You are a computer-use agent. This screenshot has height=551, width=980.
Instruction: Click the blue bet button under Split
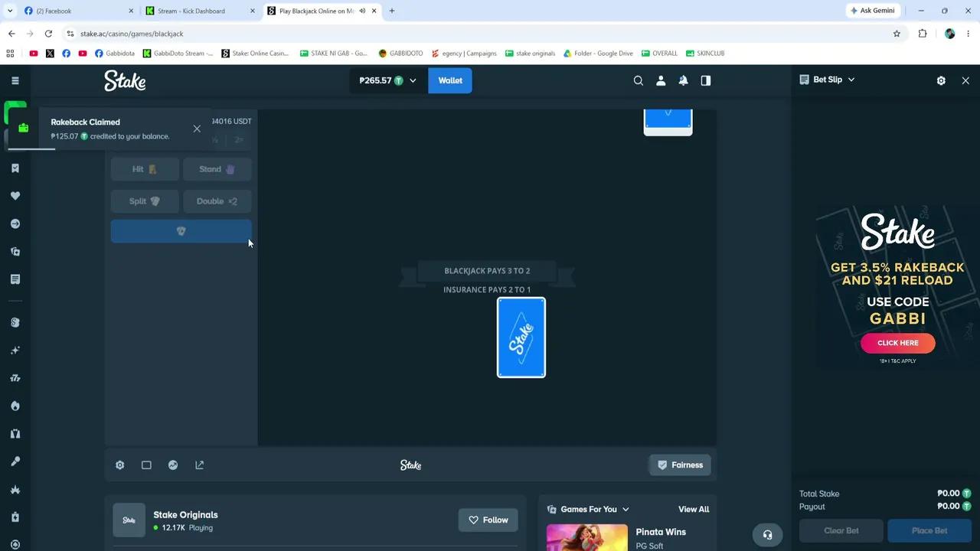[181, 231]
